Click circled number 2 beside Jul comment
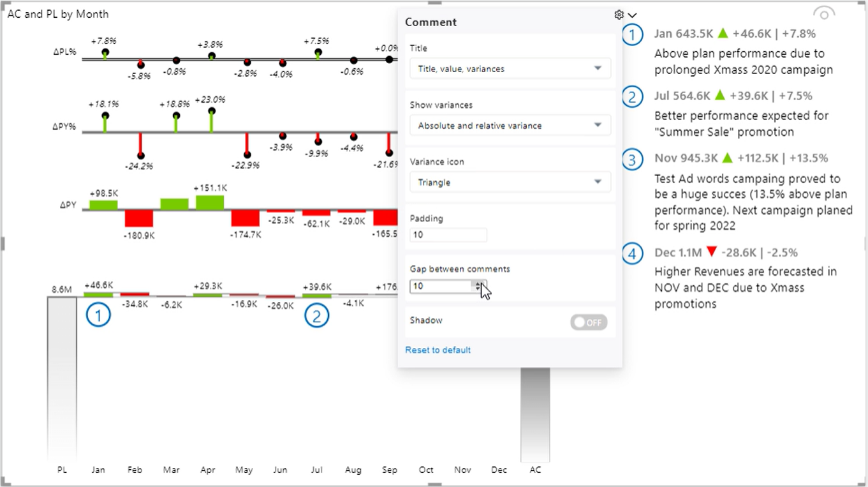Screen dimensions: 868x487 tap(631, 96)
